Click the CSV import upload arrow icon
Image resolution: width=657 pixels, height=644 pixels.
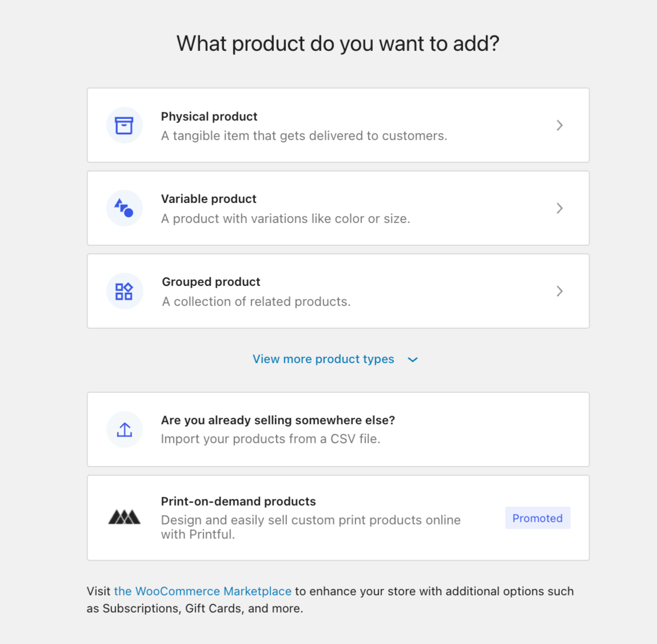coord(124,430)
